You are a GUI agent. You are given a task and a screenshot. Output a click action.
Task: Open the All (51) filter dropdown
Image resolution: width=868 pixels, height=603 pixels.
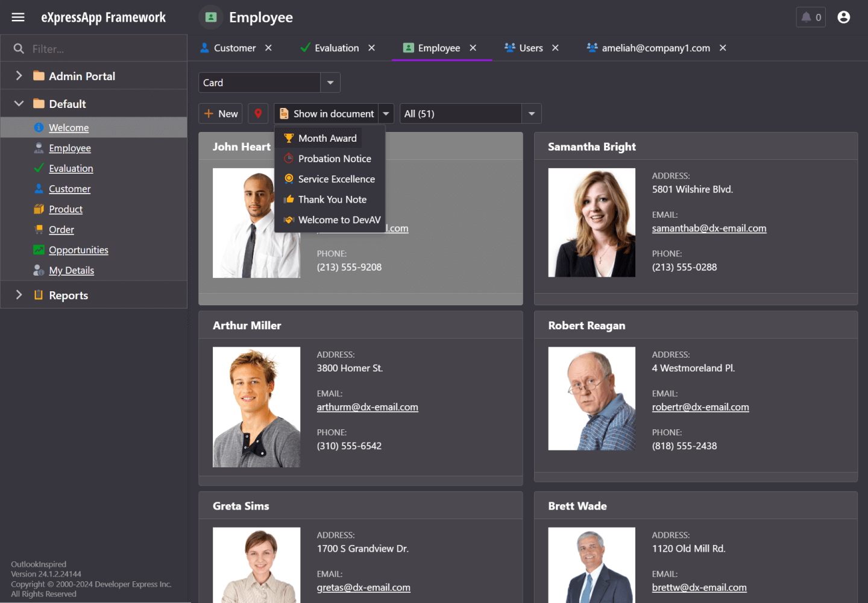[531, 113]
